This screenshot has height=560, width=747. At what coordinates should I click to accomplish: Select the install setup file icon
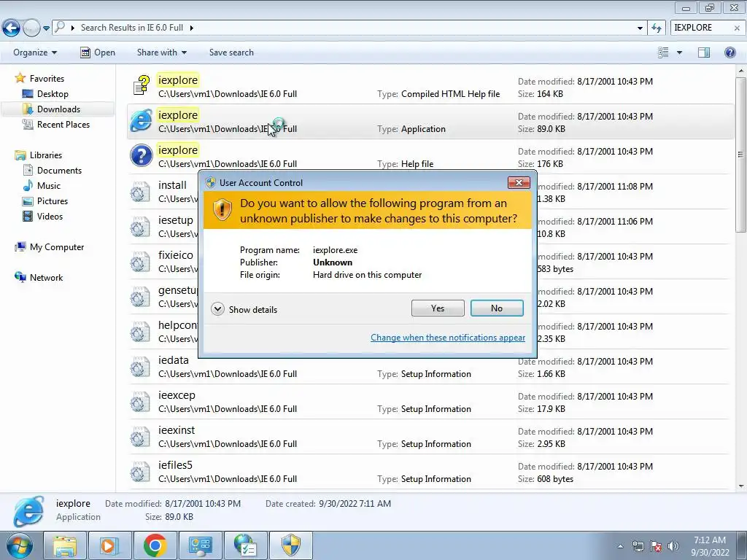(140, 192)
